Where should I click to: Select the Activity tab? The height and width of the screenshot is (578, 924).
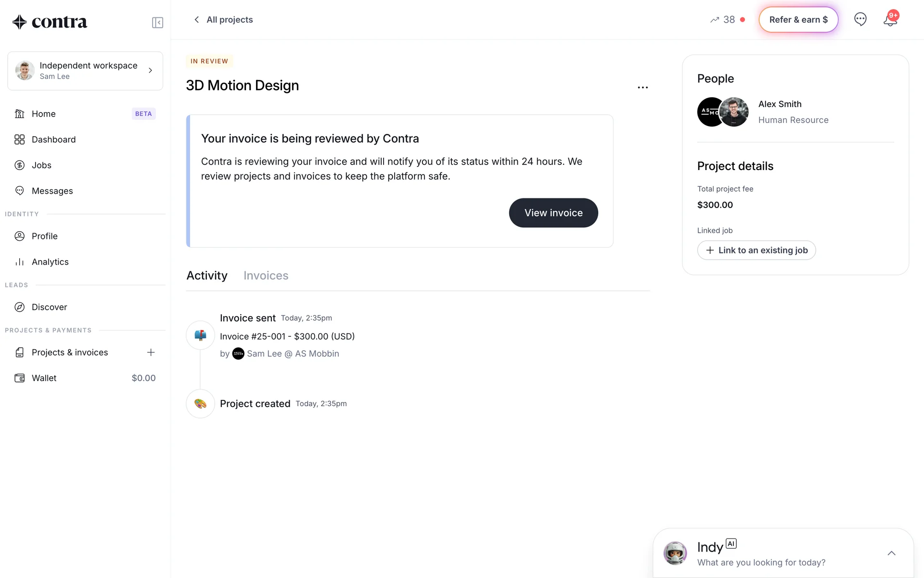[206, 276]
